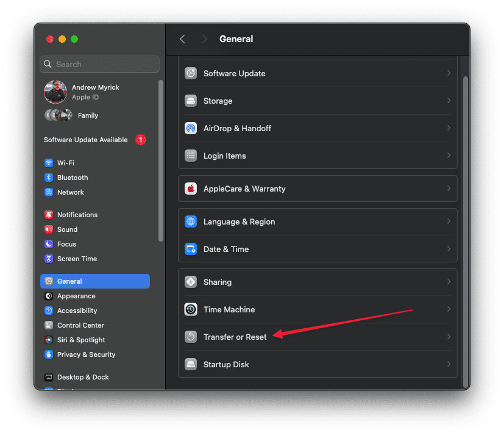Viewport: 504px width, 435px height.
Task: Open Time Machine row label
Action: coord(229,309)
